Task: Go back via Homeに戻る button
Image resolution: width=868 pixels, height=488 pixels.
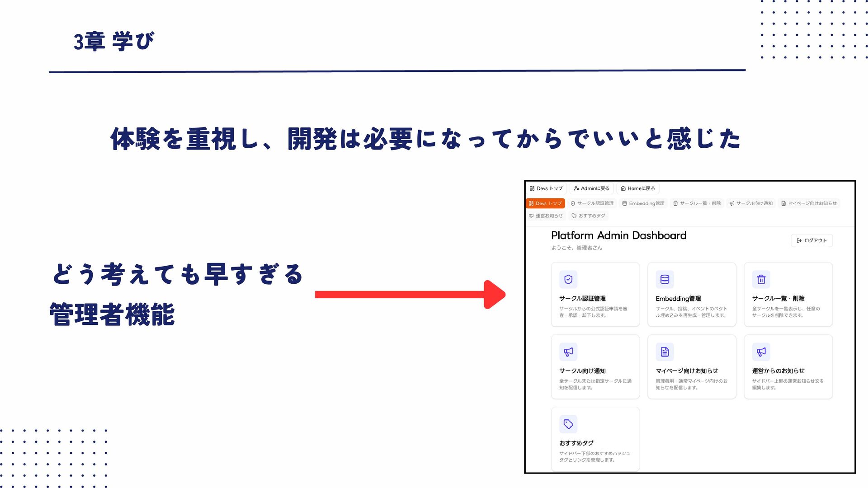Action: coord(638,188)
